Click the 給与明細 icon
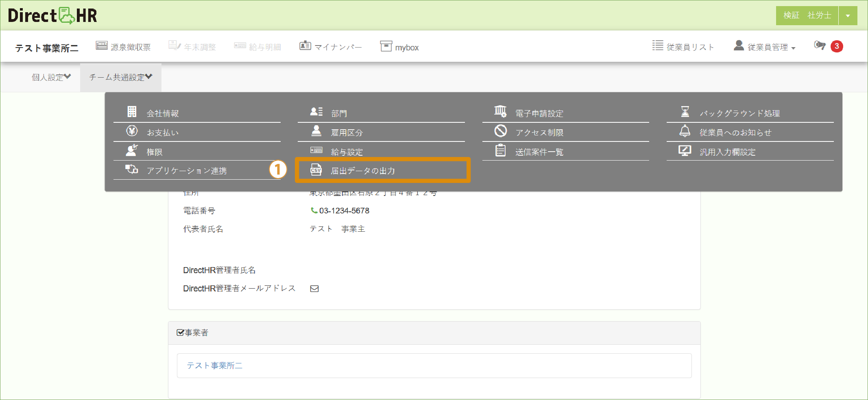The image size is (868, 400). pos(240,46)
